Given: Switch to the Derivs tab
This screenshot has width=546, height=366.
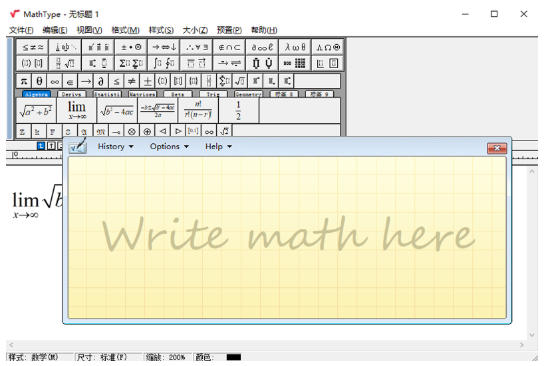Looking at the screenshot, I should pos(72,94).
